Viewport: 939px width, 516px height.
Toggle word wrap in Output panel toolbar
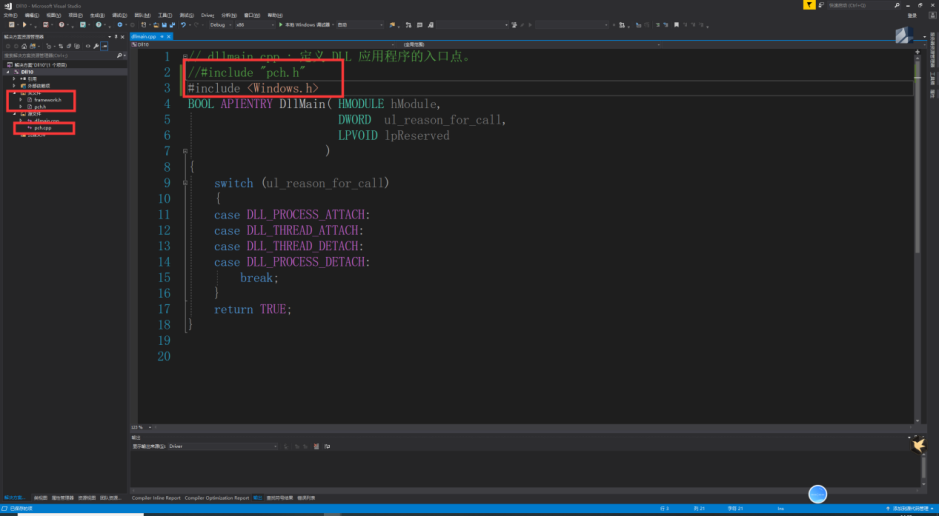tap(325, 446)
